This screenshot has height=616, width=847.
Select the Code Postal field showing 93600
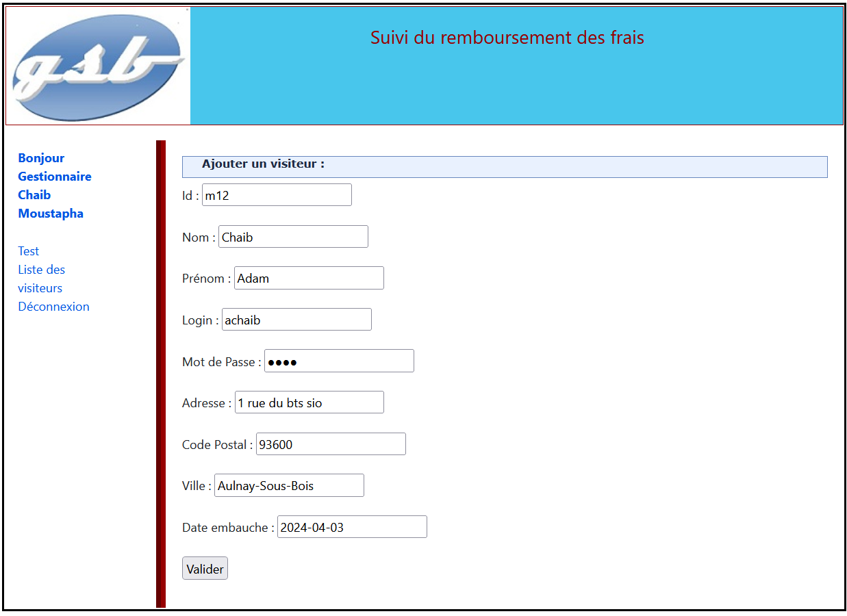pyautogui.click(x=331, y=444)
